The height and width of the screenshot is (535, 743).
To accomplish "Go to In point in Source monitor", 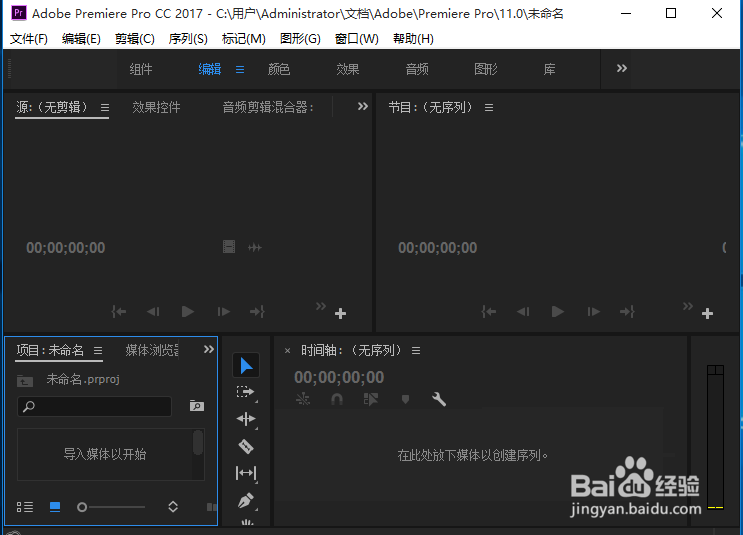I will pos(118,311).
